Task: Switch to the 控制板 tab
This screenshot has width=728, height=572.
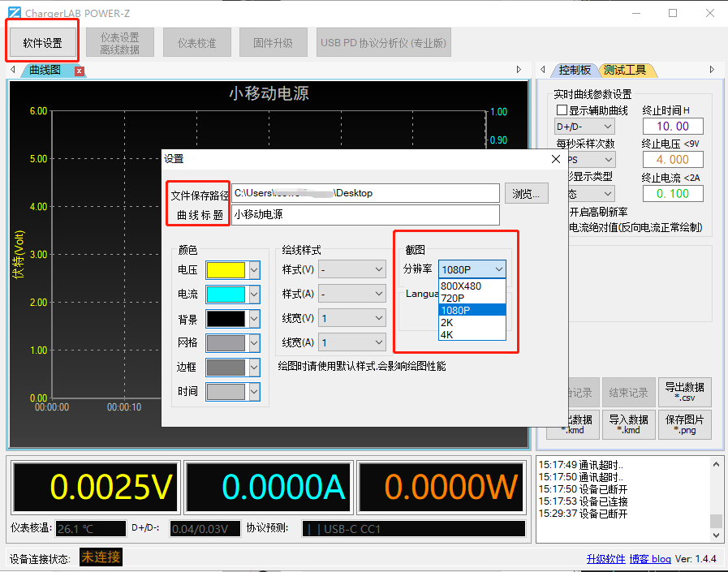Action: pyautogui.click(x=576, y=70)
